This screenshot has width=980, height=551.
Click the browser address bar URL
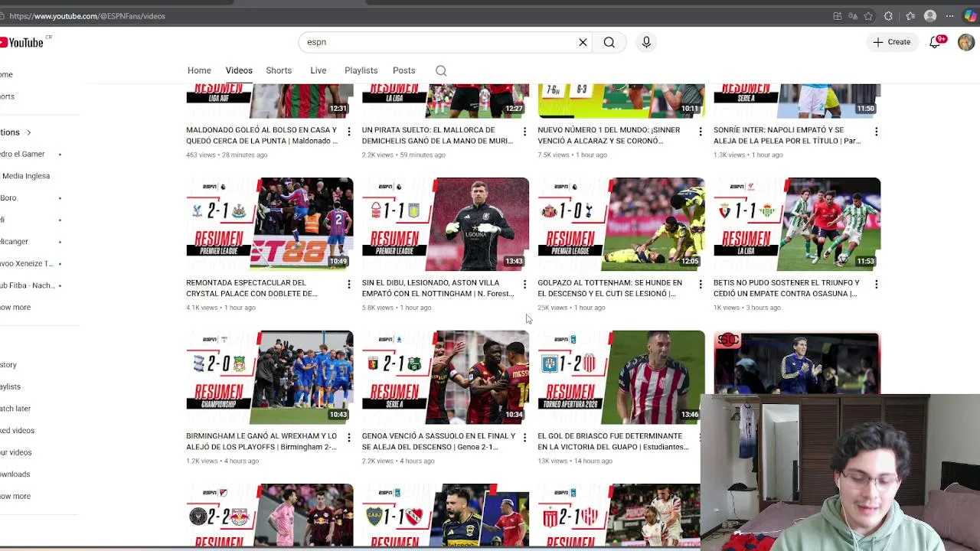tap(87, 16)
